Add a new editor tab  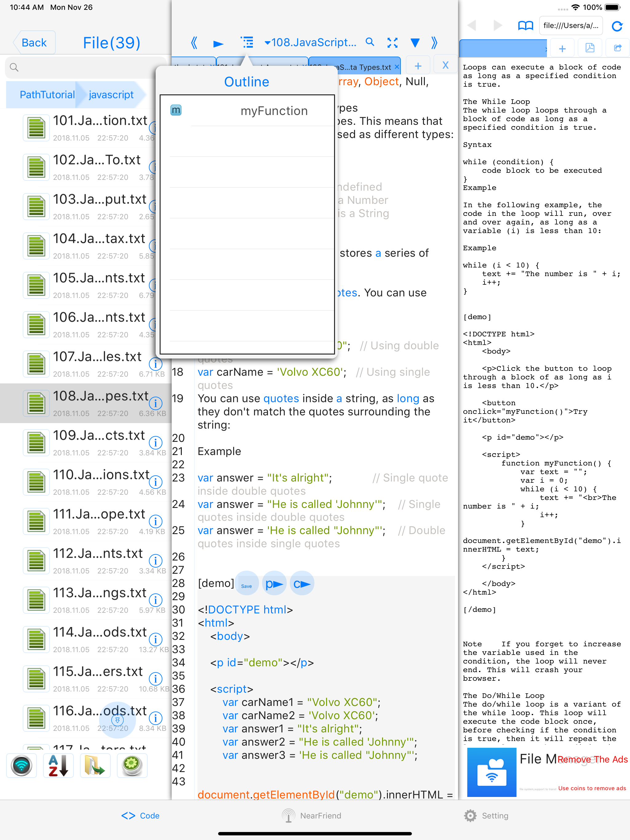(418, 65)
